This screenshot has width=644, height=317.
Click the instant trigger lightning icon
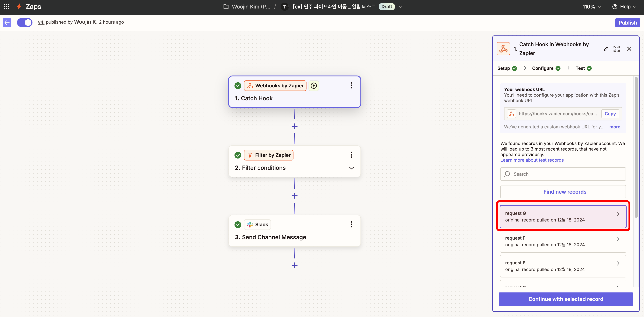point(313,86)
